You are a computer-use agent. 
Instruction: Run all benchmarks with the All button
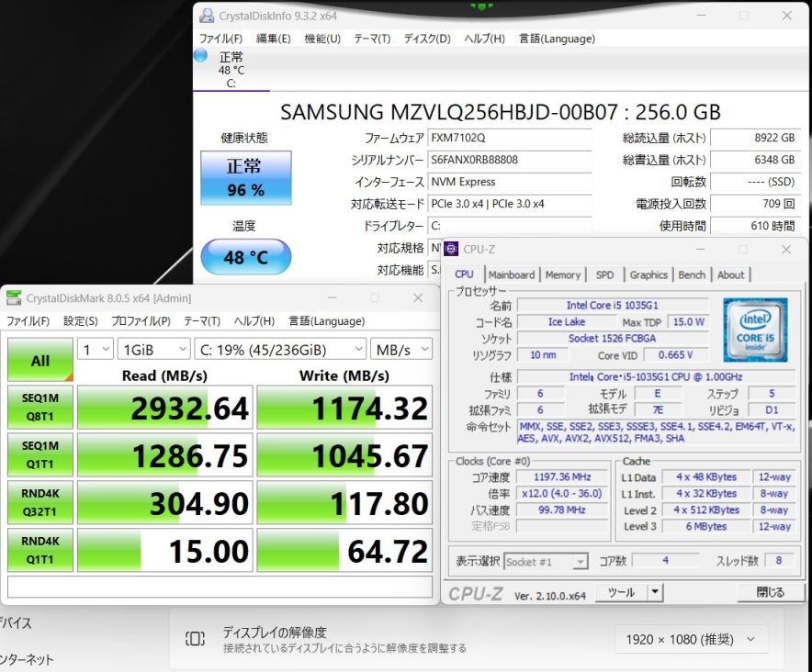pyautogui.click(x=39, y=360)
